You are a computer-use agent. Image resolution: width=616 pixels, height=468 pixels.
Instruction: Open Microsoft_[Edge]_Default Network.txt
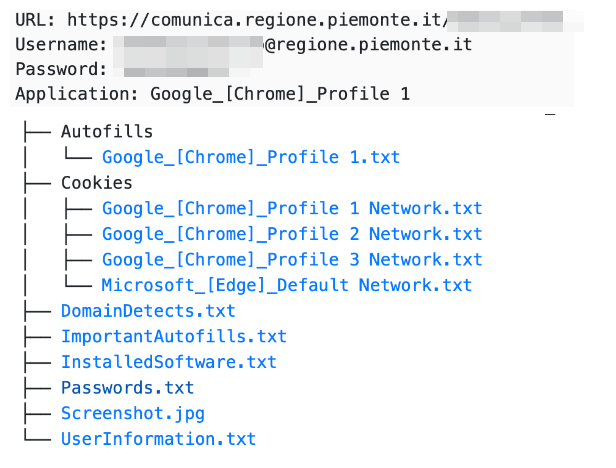[x=286, y=286]
